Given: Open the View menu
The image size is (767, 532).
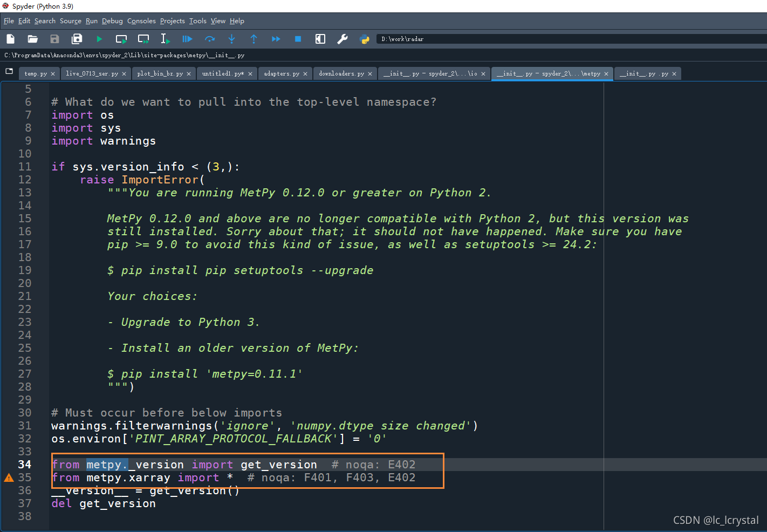Looking at the screenshot, I should [218, 21].
